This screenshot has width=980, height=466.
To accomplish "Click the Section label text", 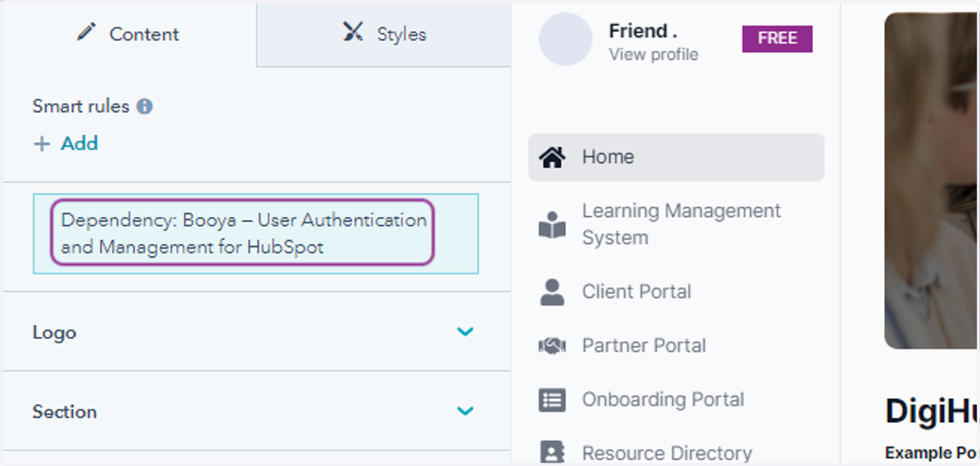I will [x=65, y=411].
